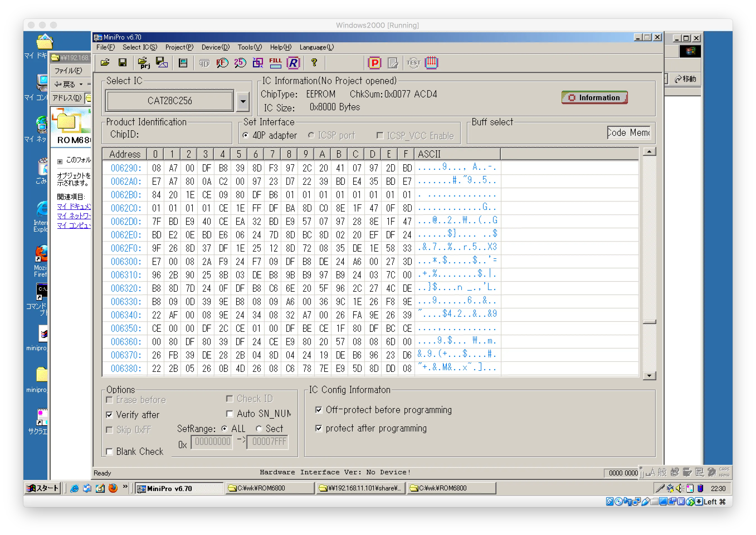Open the Device(D) menu
The height and width of the screenshot is (535, 756).
pos(216,47)
